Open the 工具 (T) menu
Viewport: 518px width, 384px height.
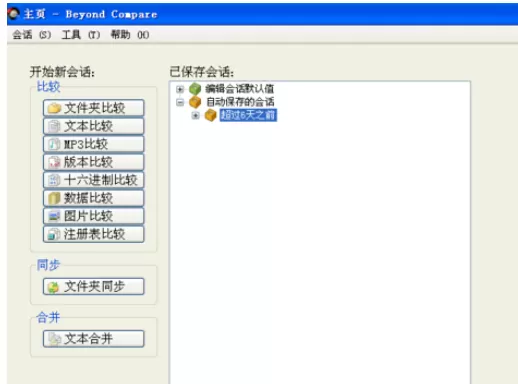[81, 35]
